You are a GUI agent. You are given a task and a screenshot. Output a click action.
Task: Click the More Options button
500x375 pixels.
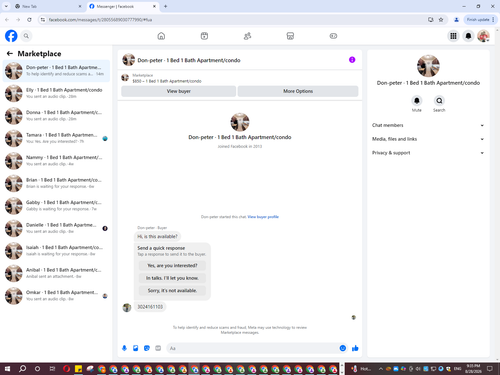(x=298, y=91)
